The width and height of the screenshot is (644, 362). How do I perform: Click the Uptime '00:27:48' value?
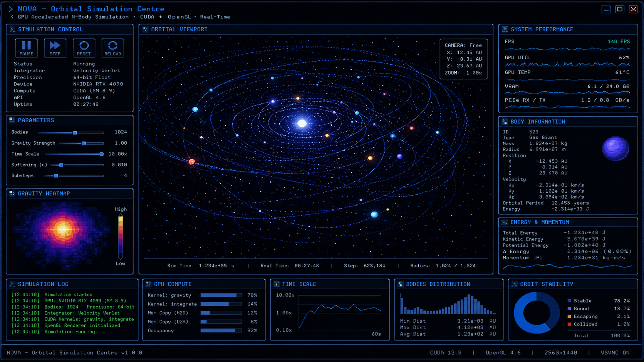86,104
